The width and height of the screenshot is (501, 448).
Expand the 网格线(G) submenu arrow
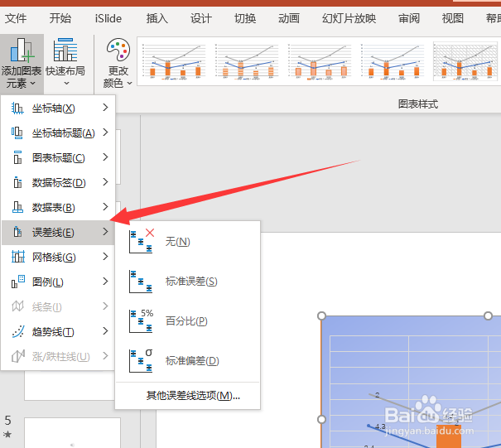pyautogui.click(x=105, y=257)
